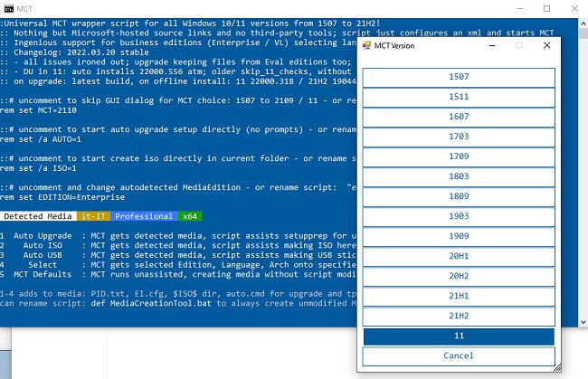
Task: Choose the 21H1 version button
Action: (459, 296)
